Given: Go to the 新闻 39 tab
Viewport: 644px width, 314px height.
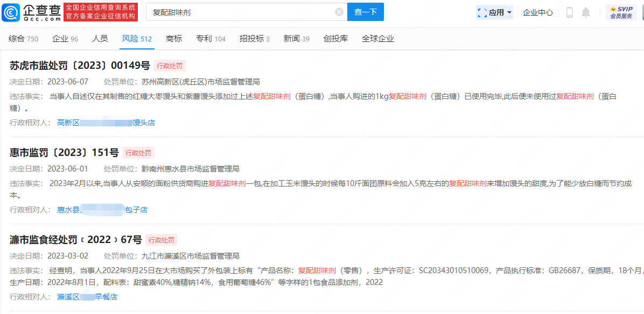Looking at the screenshot, I should click(x=297, y=39).
